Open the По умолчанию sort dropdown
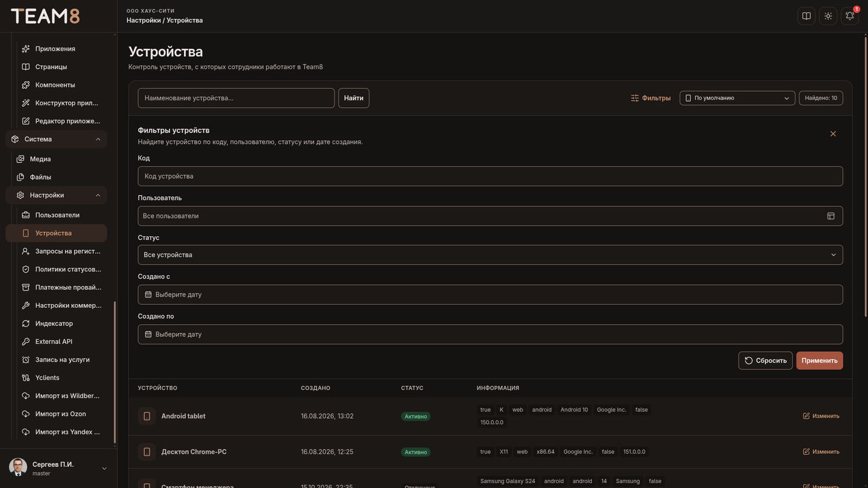 (x=738, y=98)
